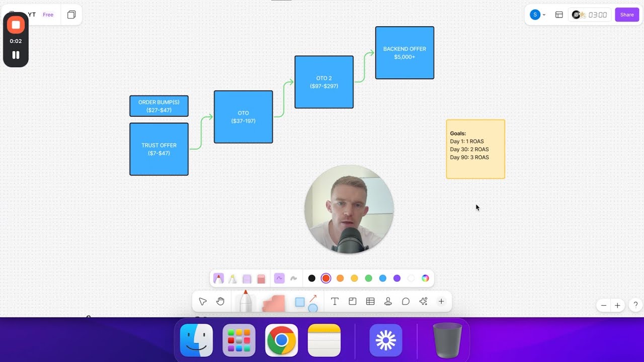The image size is (644, 362).
Task: Select the sticky note tool
Action: [x=273, y=303]
